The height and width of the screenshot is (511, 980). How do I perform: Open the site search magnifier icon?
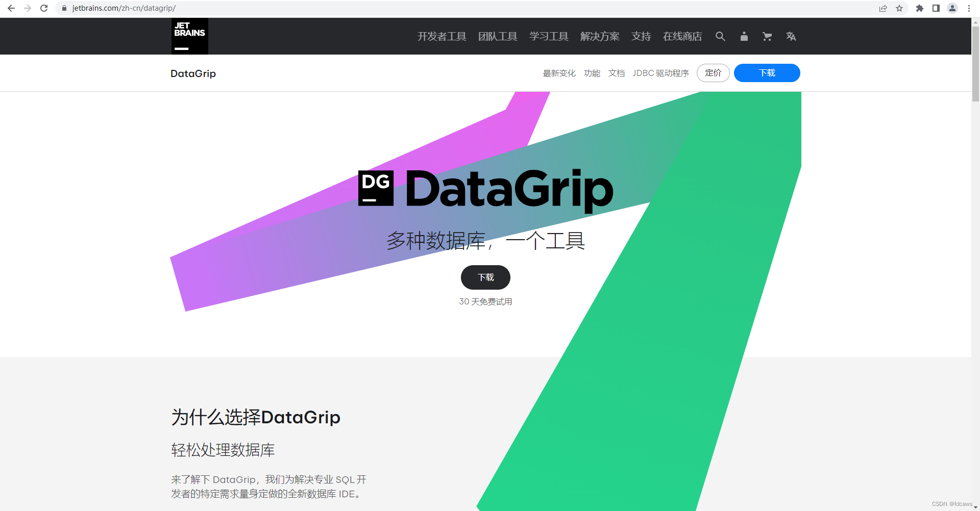(x=720, y=36)
